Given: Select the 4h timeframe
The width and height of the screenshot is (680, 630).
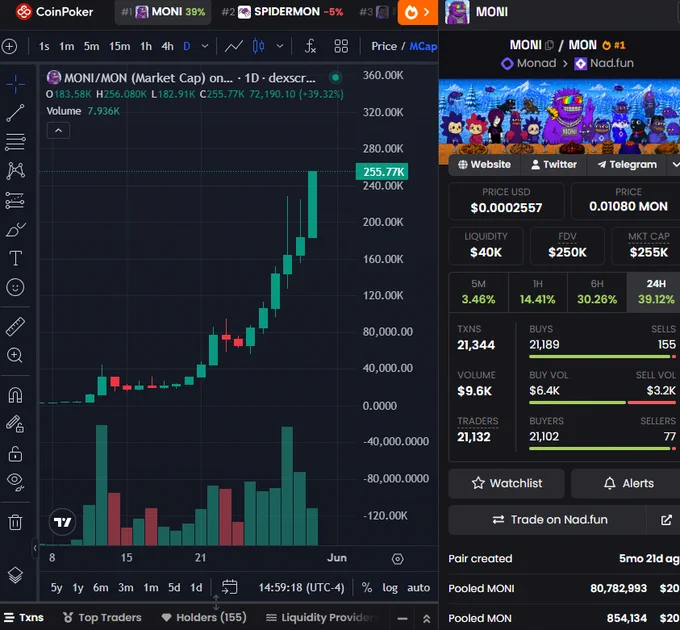Looking at the screenshot, I should [x=167, y=46].
